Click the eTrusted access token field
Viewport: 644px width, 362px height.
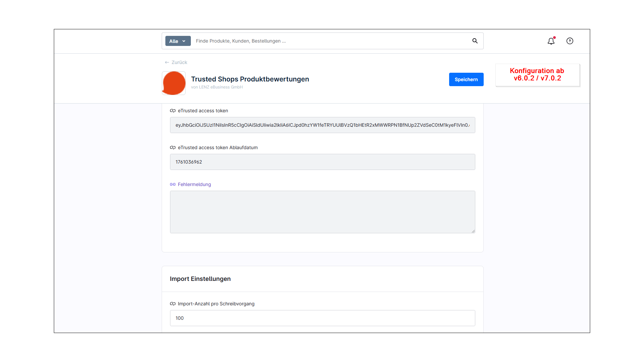pos(323,125)
